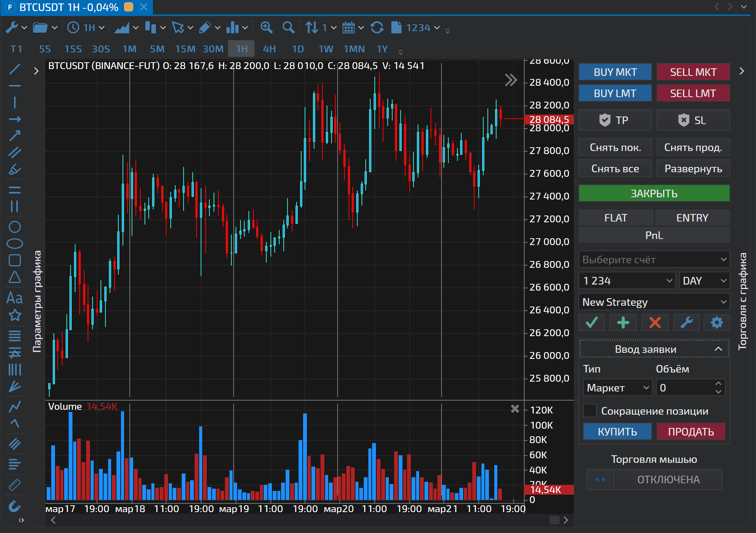756x533 pixels.
Task: Collapse the Ввод заявки section
Action: (718, 349)
